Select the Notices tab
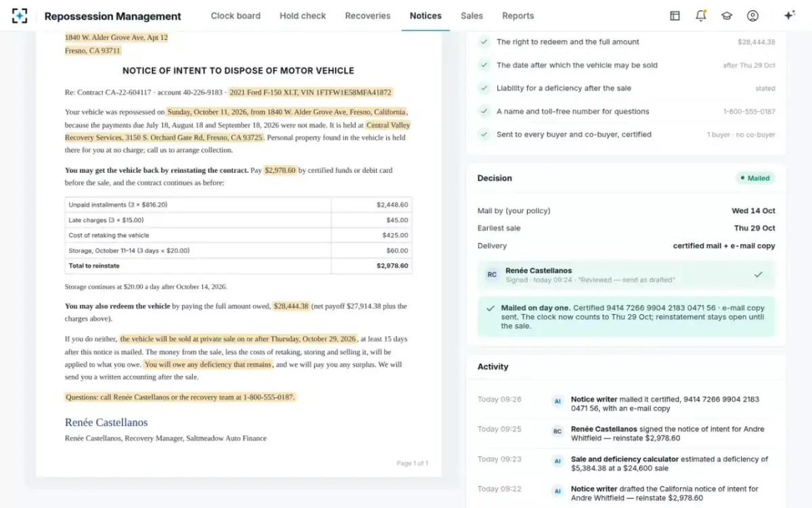The height and width of the screenshot is (508, 812). point(426,16)
